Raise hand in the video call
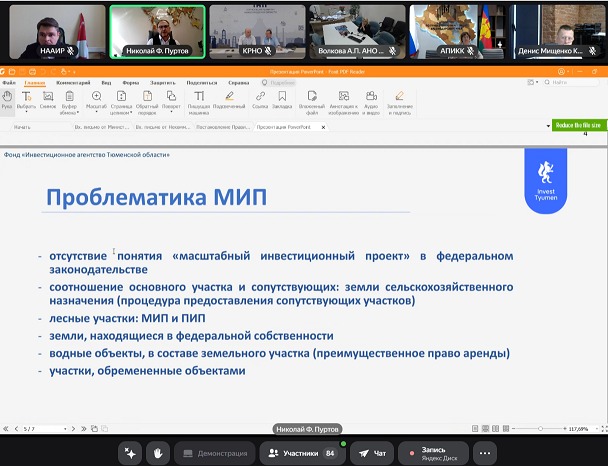Image resolution: width=608 pixels, height=466 pixels. (x=158, y=453)
